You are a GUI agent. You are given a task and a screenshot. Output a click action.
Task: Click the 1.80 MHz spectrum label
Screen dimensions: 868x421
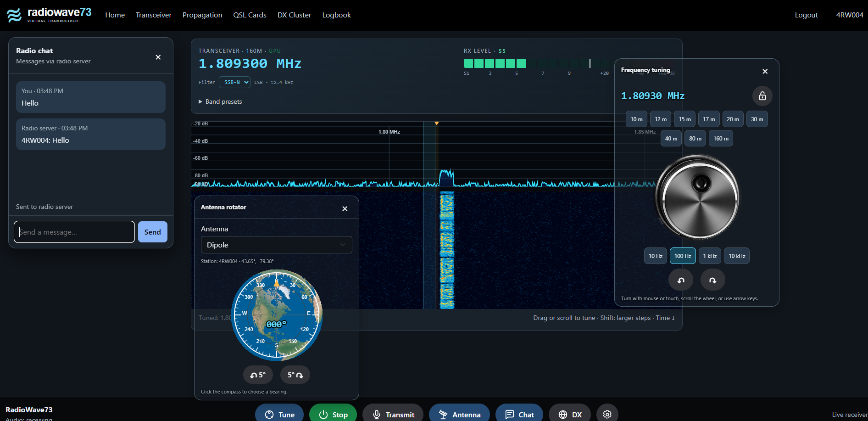pyautogui.click(x=389, y=132)
